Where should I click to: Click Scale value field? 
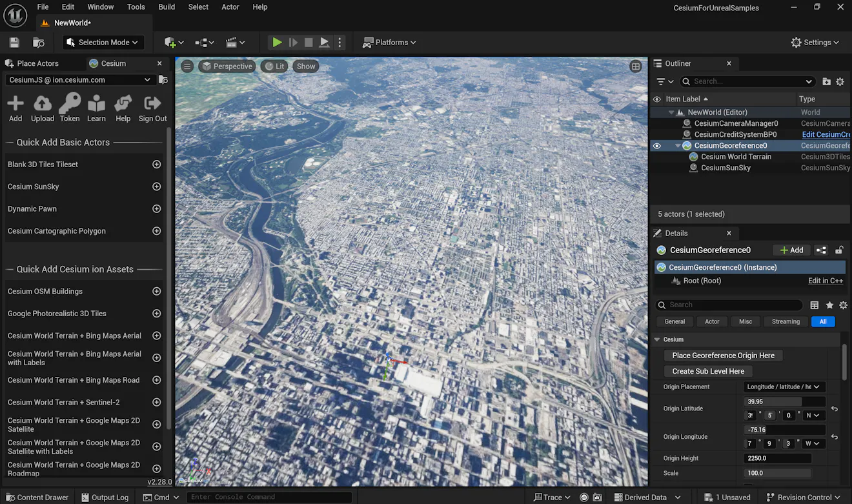(778, 474)
